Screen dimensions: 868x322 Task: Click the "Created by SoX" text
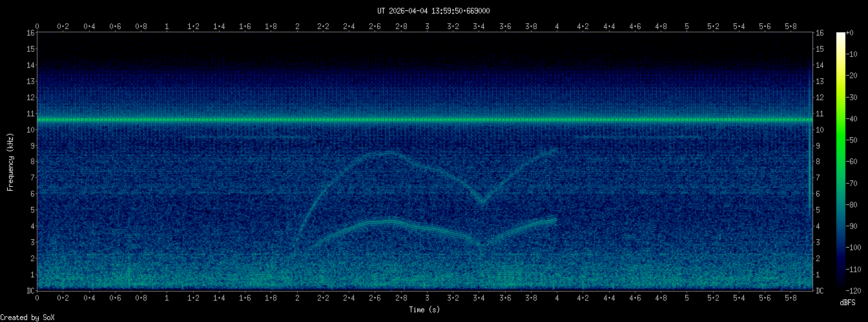point(27,317)
